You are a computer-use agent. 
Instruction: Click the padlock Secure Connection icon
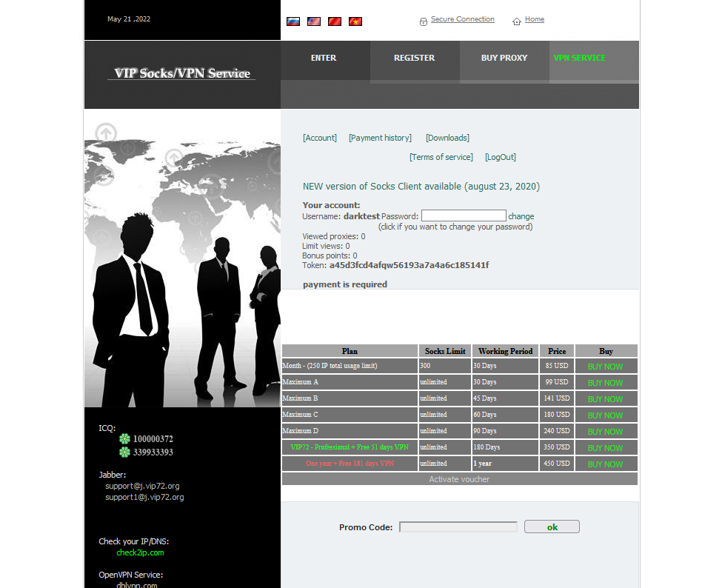(x=422, y=20)
